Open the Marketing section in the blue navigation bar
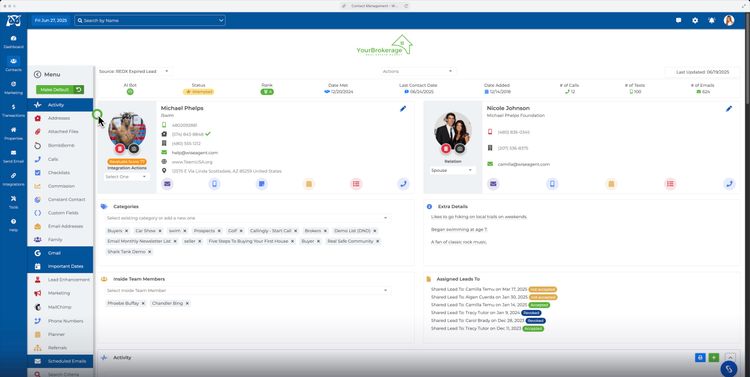This screenshot has width=750, height=377. point(13,88)
